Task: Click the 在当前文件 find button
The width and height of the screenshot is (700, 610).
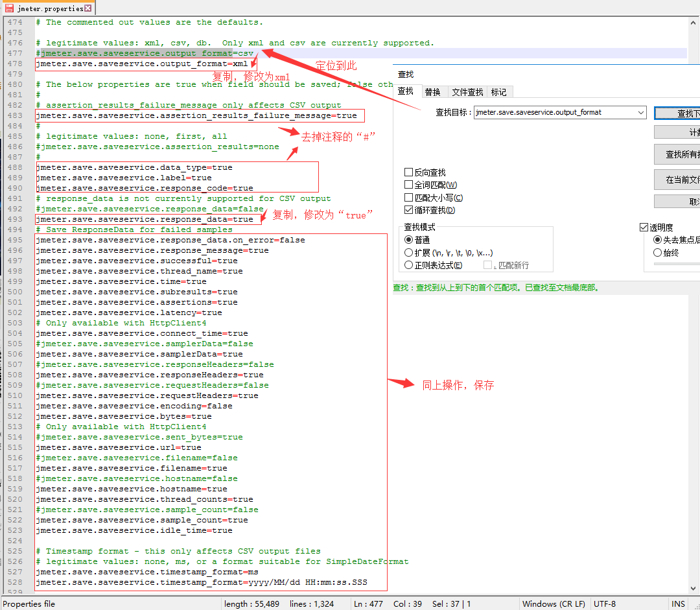Action: tap(677, 180)
